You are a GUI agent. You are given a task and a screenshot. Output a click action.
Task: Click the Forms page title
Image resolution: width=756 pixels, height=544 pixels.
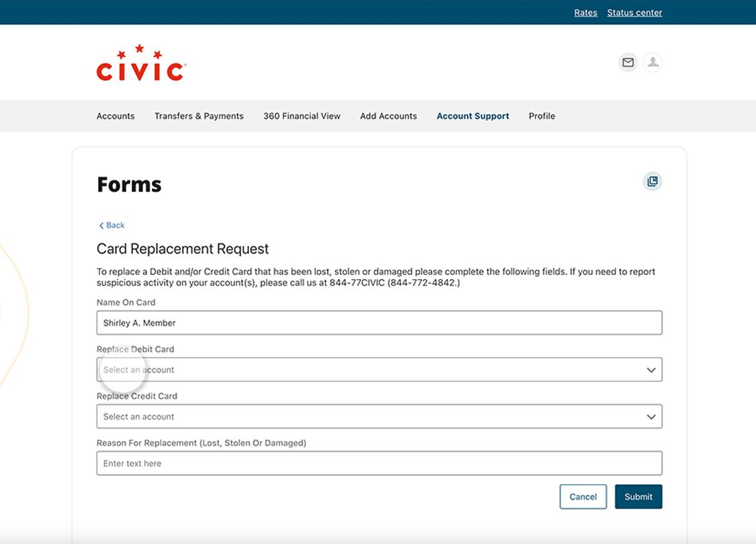(129, 184)
